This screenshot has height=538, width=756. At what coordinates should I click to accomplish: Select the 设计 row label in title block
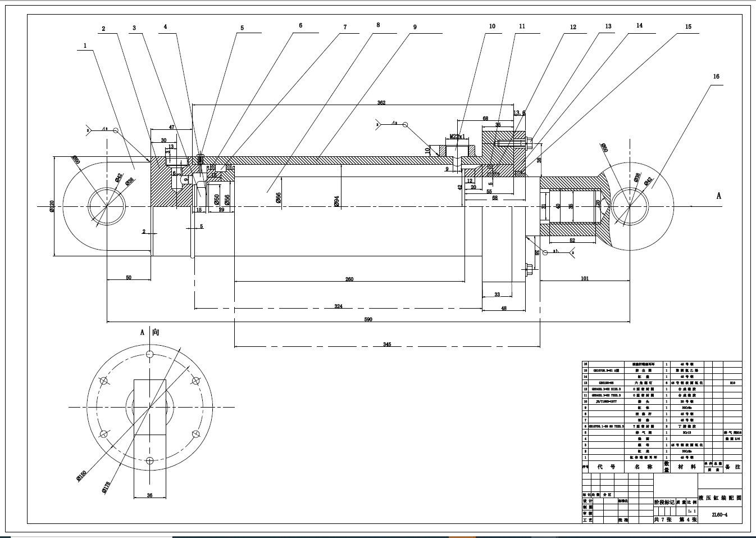pos(588,501)
